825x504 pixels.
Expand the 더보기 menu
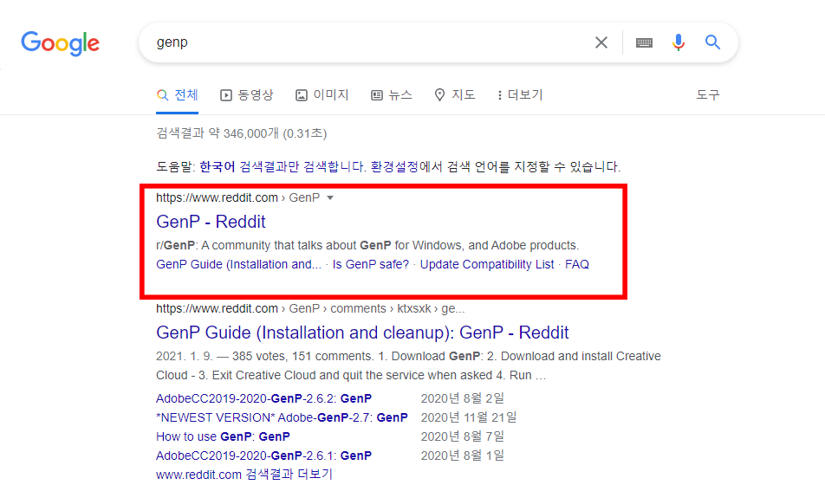[x=520, y=95]
